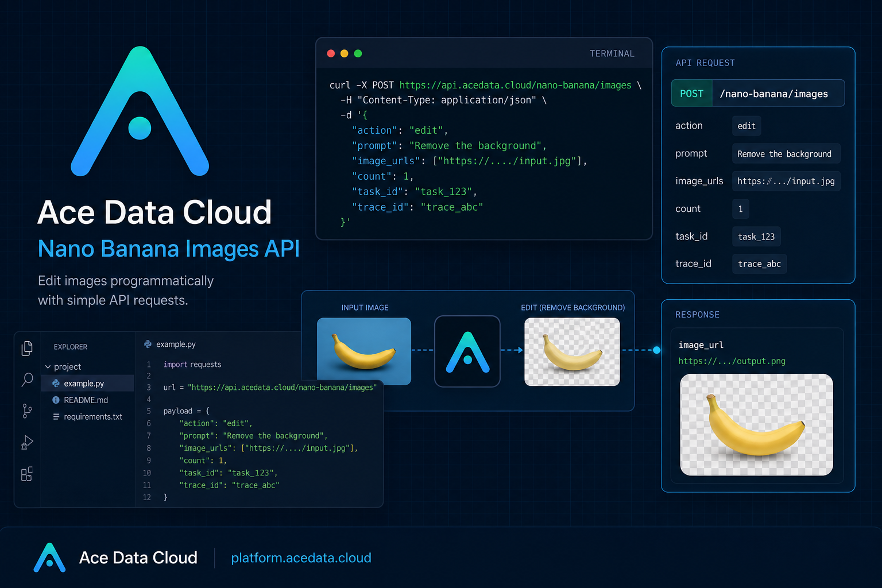Viewport: 882px width, 588px height.
Task: Collapse the project folder chevron
Action: coord(48,367)
